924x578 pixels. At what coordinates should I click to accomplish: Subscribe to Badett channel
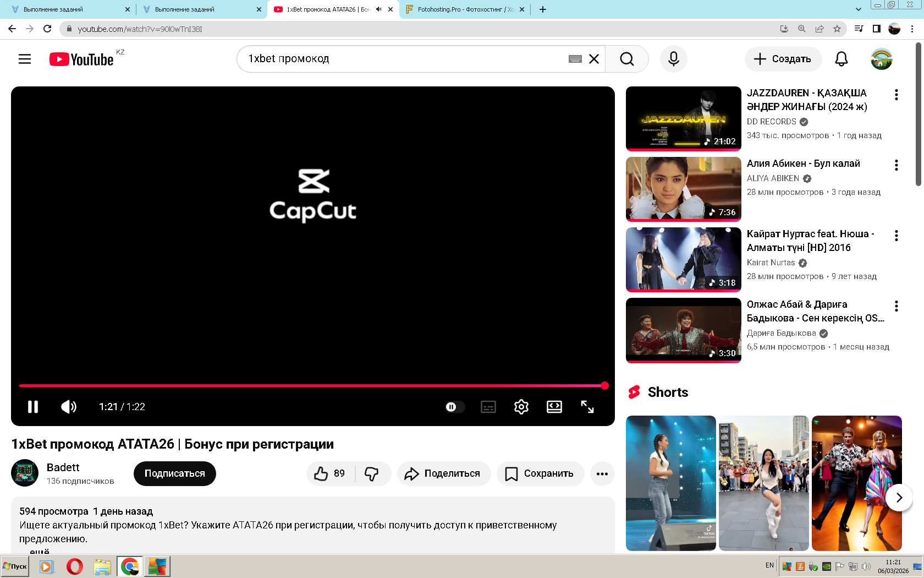click(175, 473)
